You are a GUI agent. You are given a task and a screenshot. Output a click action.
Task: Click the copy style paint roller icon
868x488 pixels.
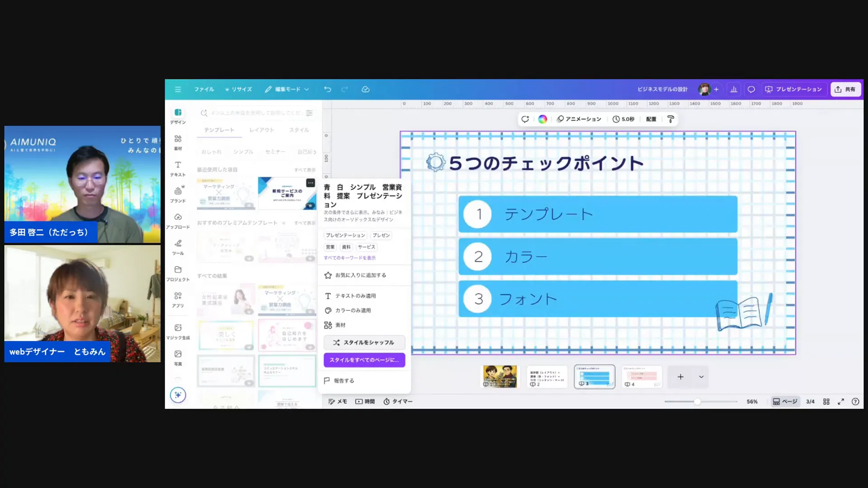pyautogui.click(x=671, y=119)
